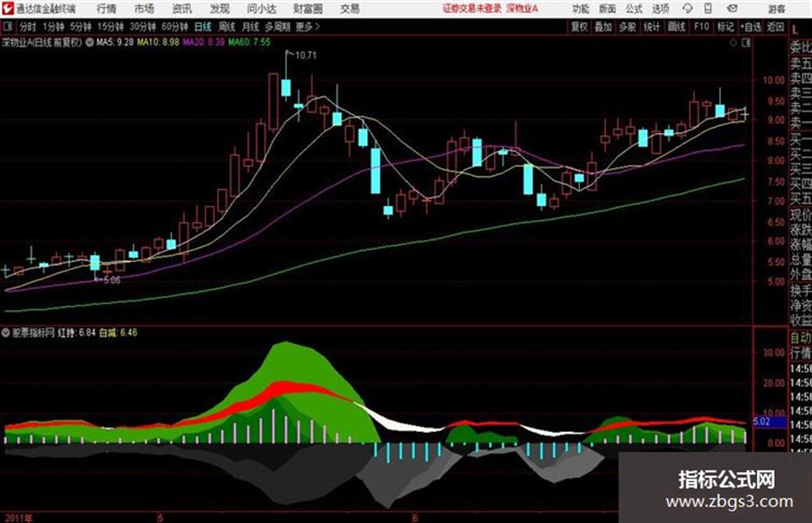Open the main chart indicator dropdown arrow
This screenshot has height=523, width=812.
coord(89,42)
